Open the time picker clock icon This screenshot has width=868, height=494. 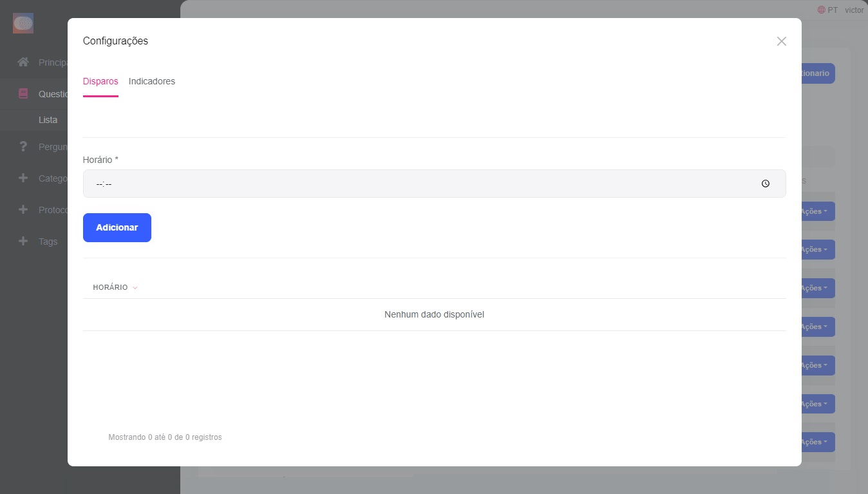click(x=765, y=184)
